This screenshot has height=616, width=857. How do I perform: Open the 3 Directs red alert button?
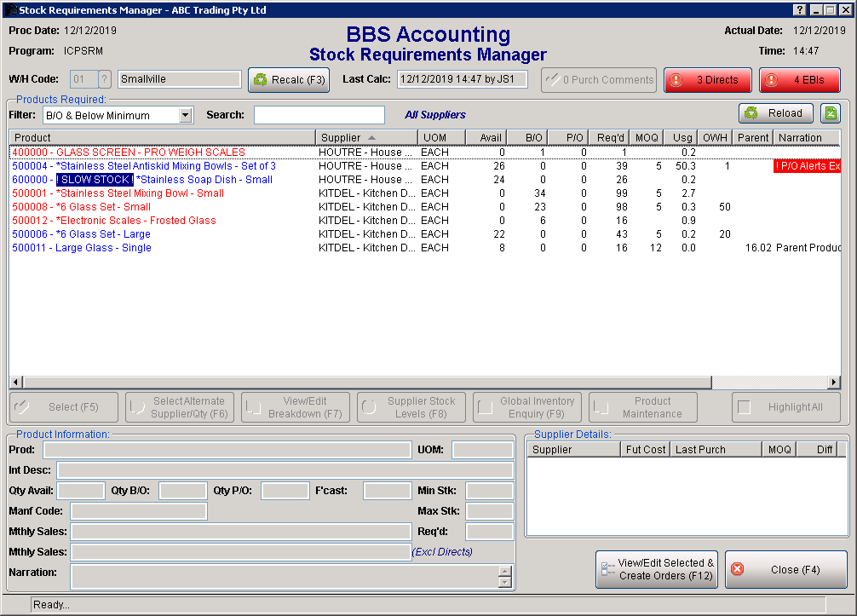708,80
